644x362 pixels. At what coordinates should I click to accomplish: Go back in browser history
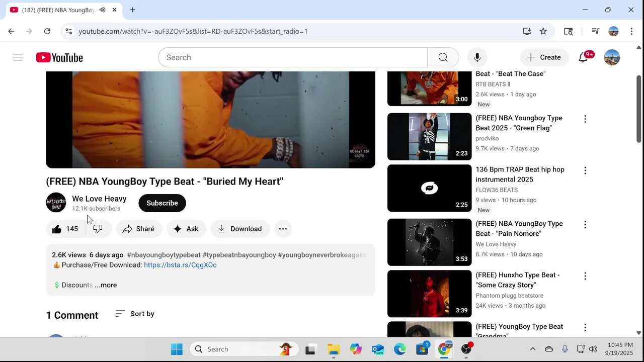[11, 31]
